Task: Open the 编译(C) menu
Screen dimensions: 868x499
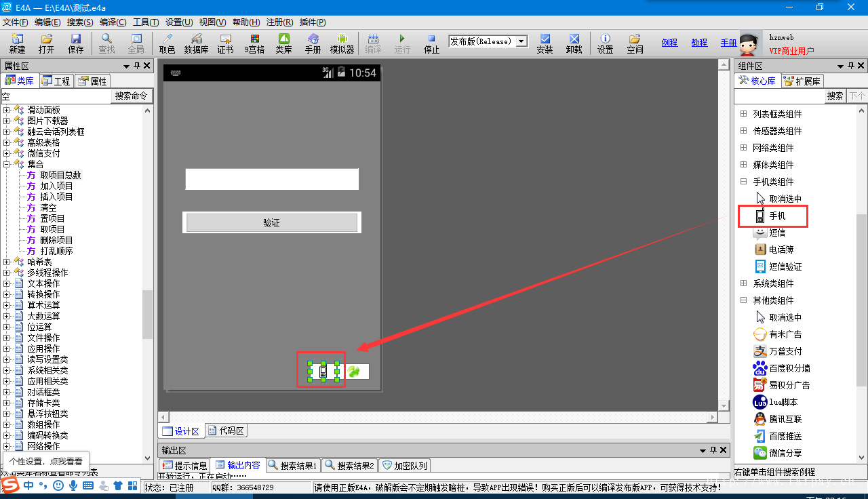Action: tap(113, 22)
